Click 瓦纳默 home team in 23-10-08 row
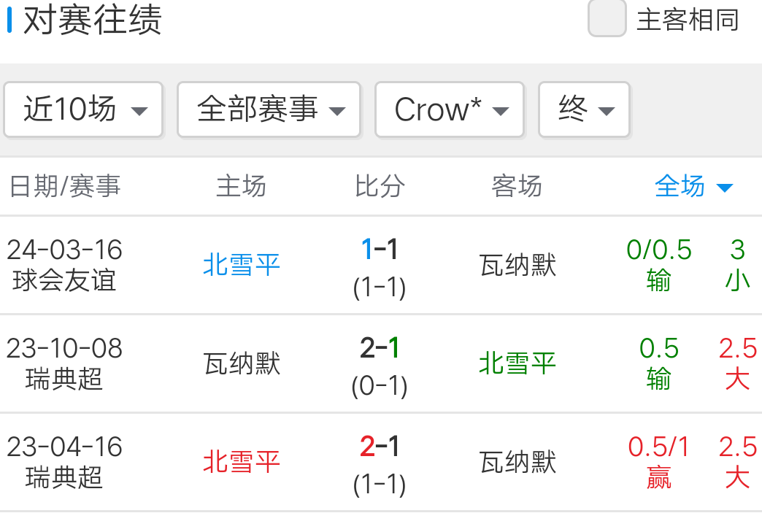Image resolution: width=762 pixels, height=532 pixels. tap(242, 363)
